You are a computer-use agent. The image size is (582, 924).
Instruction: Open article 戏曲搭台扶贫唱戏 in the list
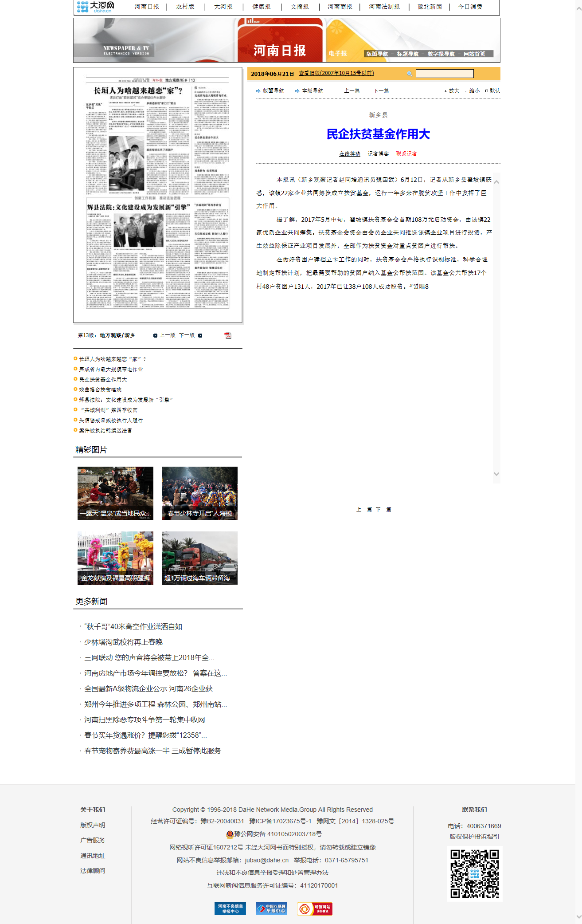[x=100, y=390]
